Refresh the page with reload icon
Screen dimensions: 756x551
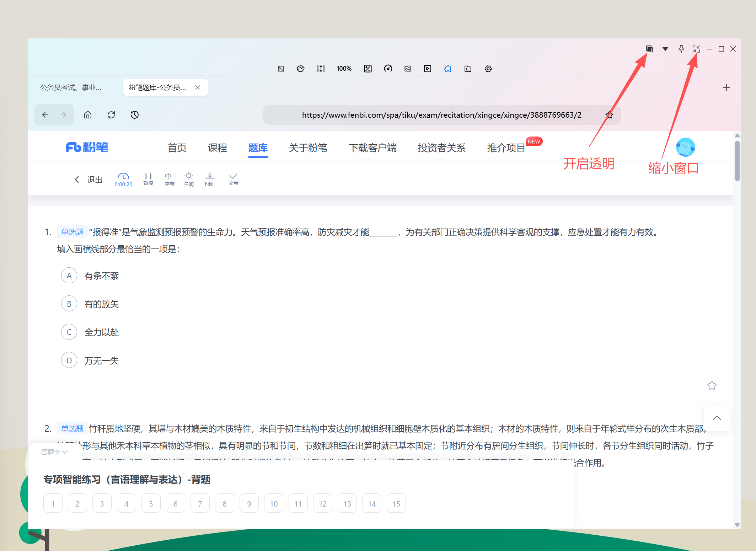click(x=111, y=114)
